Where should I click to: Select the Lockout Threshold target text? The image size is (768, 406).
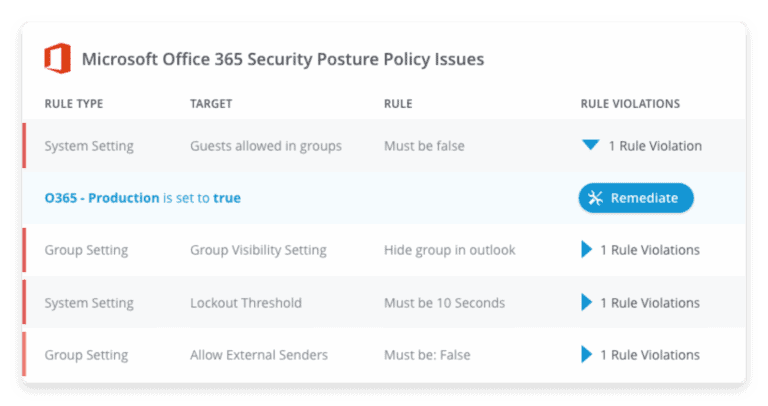pyautogui.click(x=246, y=303)
